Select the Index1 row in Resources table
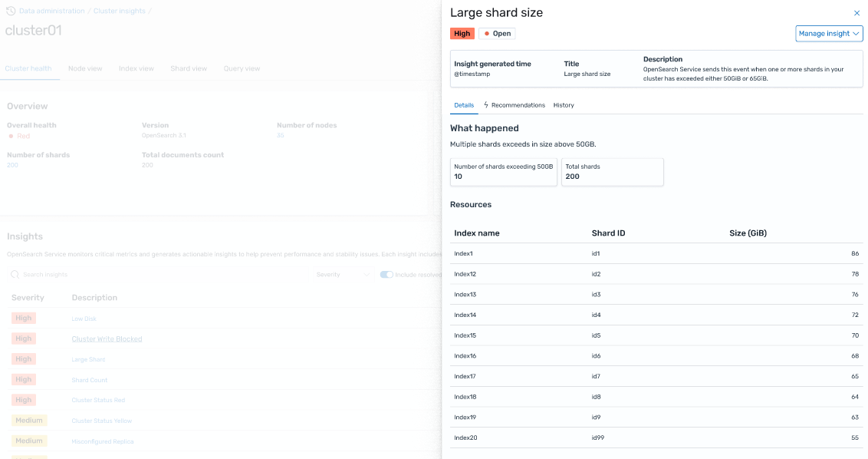The height and width of the screenshot is (459, 868). (x=656, y=253)
